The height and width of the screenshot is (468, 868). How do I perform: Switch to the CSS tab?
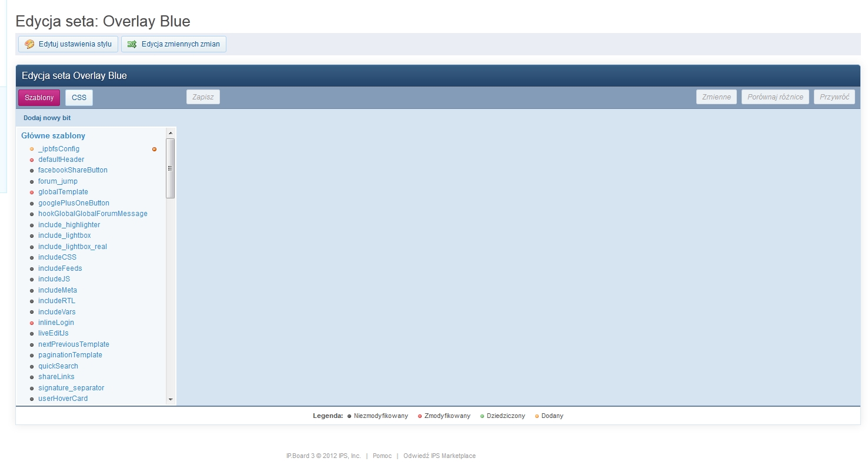click(x=79, y=98)
